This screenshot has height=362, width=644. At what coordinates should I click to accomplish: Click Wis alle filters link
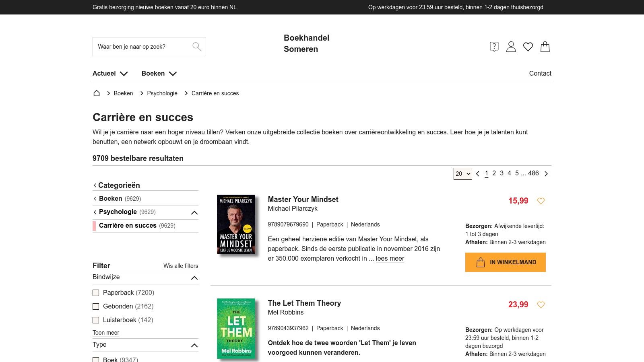pos(181,266)
